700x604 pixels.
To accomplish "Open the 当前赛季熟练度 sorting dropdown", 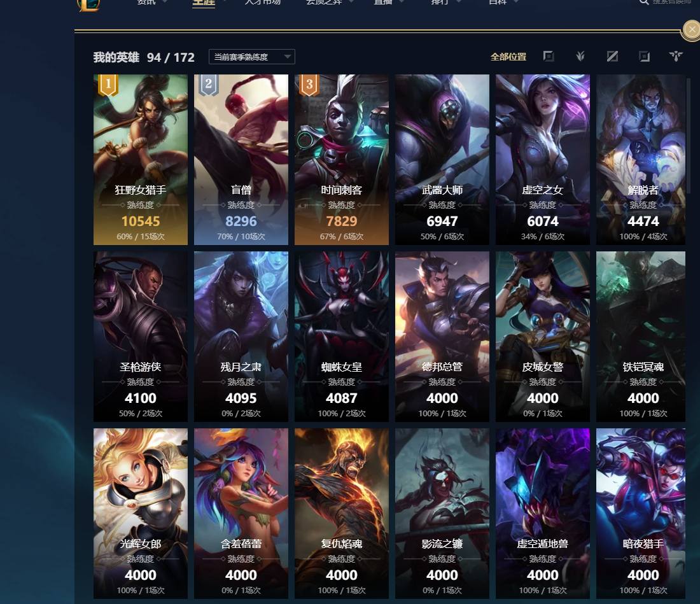I will pos(252,57).
